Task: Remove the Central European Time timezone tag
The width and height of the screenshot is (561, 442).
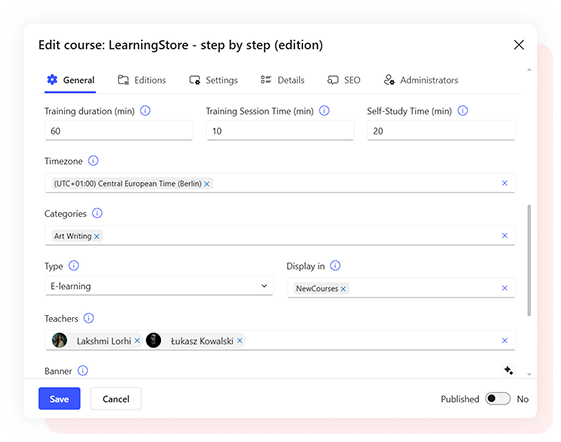Action: tap(207, 184)
